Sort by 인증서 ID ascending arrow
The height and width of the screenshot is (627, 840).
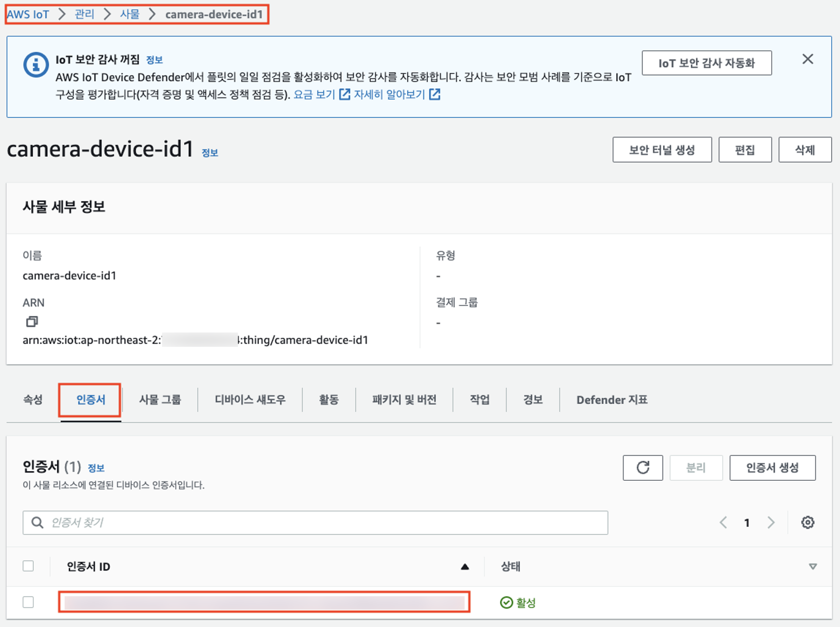point(465,566)
